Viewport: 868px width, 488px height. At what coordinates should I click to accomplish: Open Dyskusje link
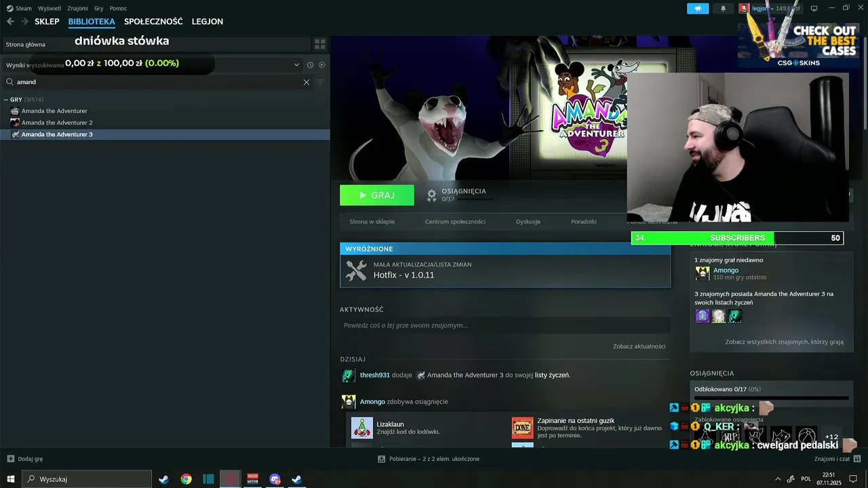[x=528, y=222]
